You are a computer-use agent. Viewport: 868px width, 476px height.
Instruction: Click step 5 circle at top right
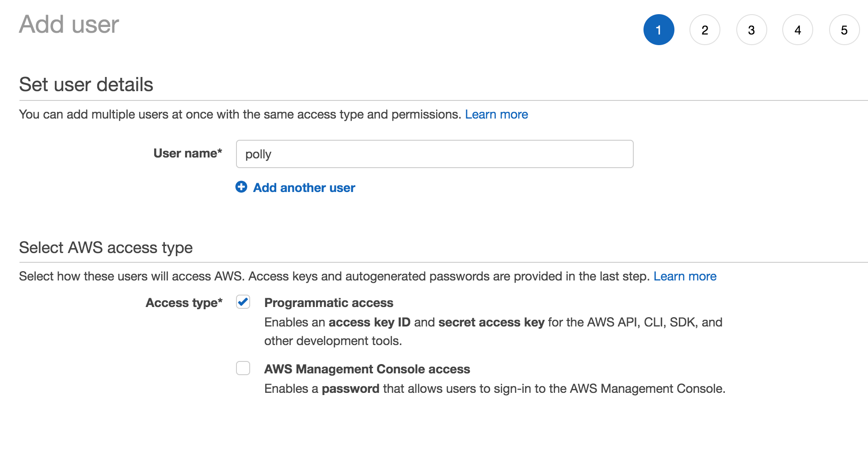coord(844,30)
